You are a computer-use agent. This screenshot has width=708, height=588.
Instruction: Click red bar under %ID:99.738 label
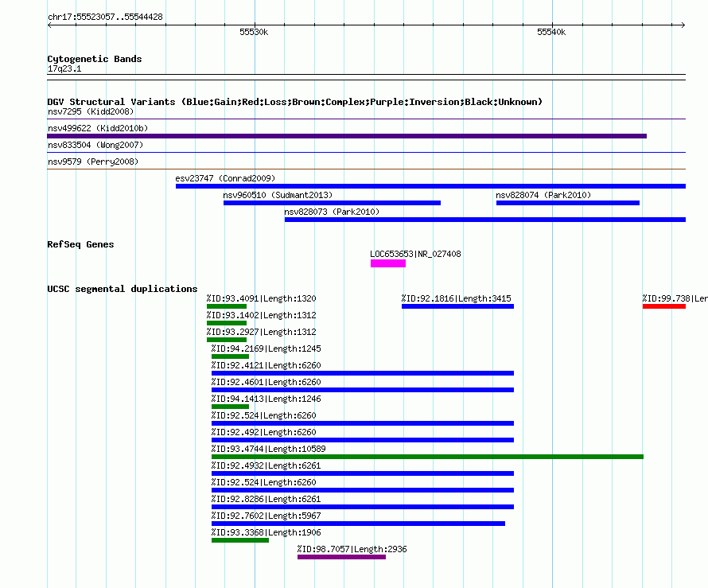point(664,306)
